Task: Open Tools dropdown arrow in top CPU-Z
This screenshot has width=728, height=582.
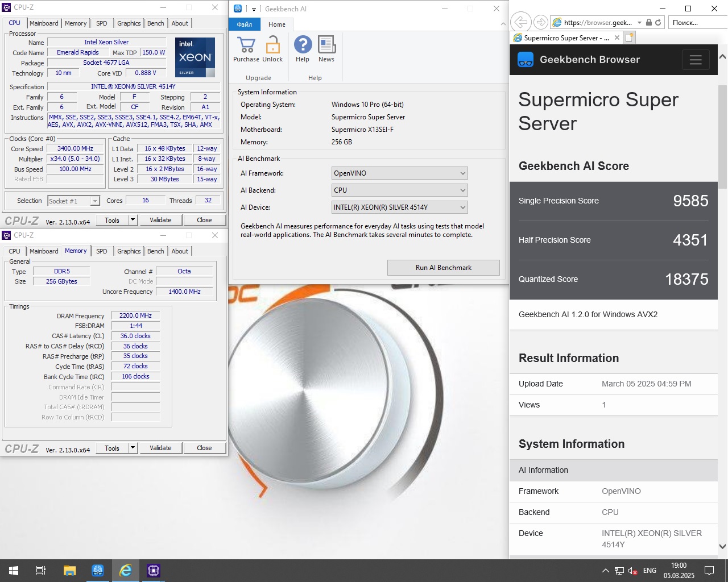Action: (x=133, y=220)
